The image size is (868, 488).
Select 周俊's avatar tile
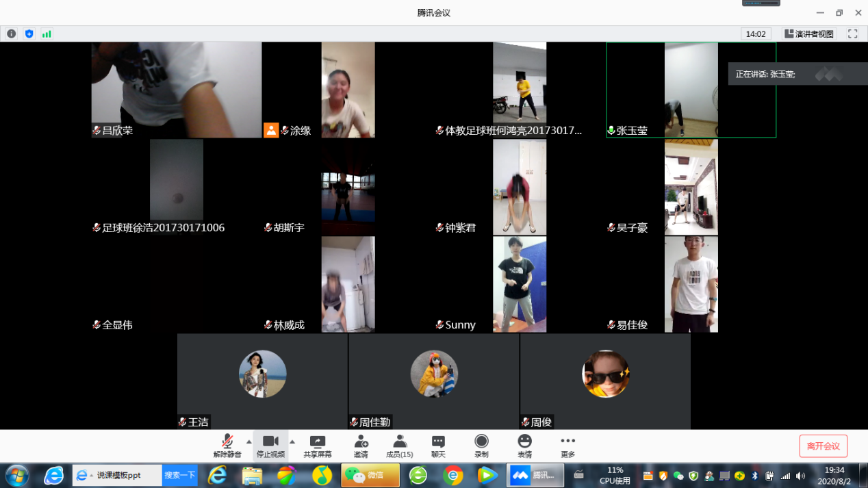(605, 374)
